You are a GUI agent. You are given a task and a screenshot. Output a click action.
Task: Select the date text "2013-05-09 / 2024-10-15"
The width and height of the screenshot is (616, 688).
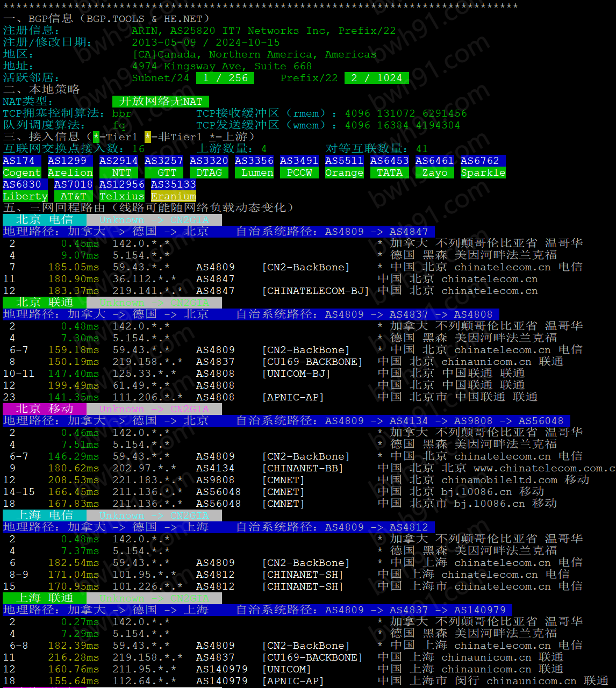coord(206,42)
